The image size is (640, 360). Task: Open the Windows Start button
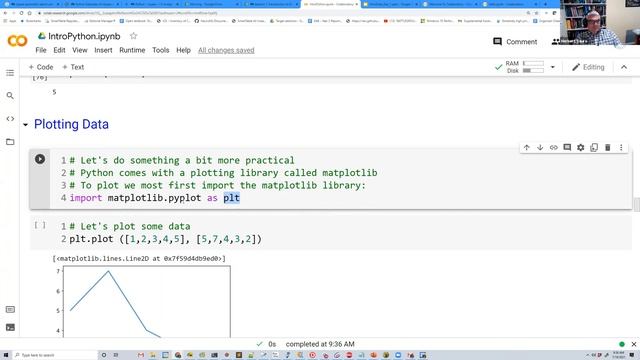(x=6, y=355)
